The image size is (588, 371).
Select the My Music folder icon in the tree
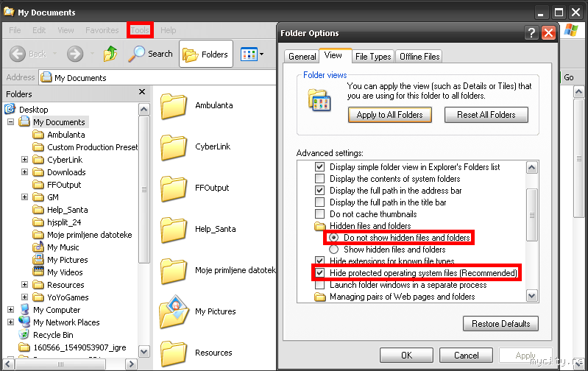[38, 247]
